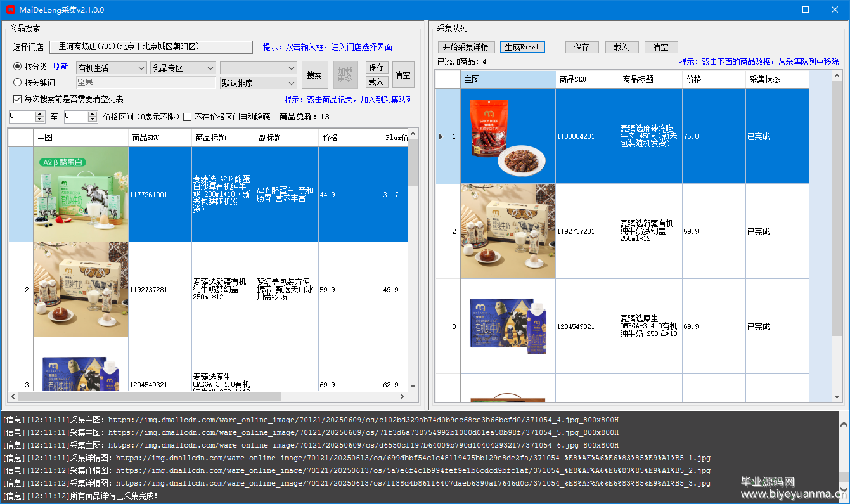Click 保存 in the 采集队列 panel
Screen dimensions: 850x504
[582, 47]
